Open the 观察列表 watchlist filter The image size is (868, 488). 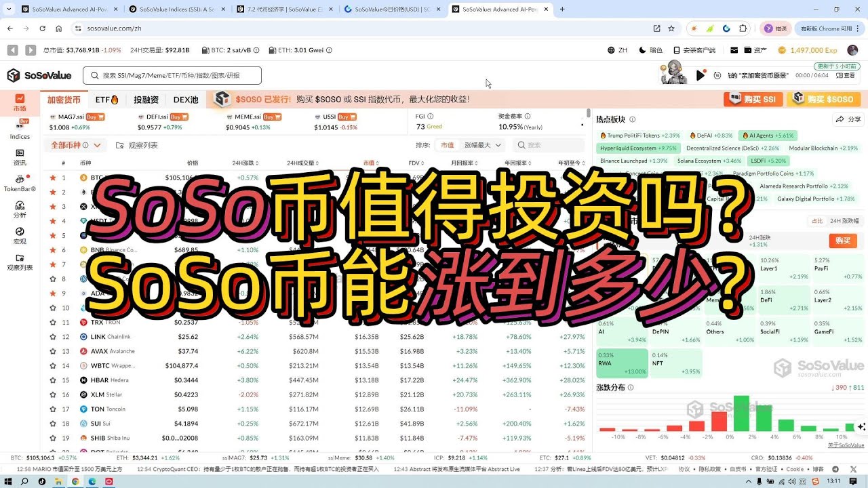tap(138, 145)
